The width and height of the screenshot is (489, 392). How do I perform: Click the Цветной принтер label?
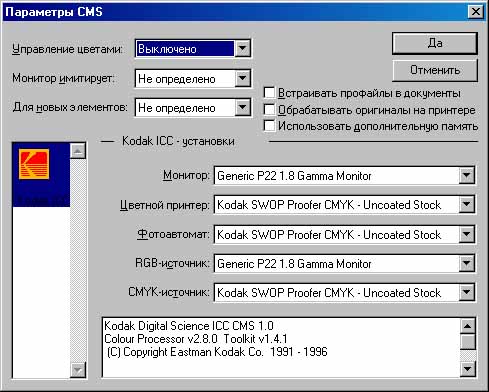(165, 205)
